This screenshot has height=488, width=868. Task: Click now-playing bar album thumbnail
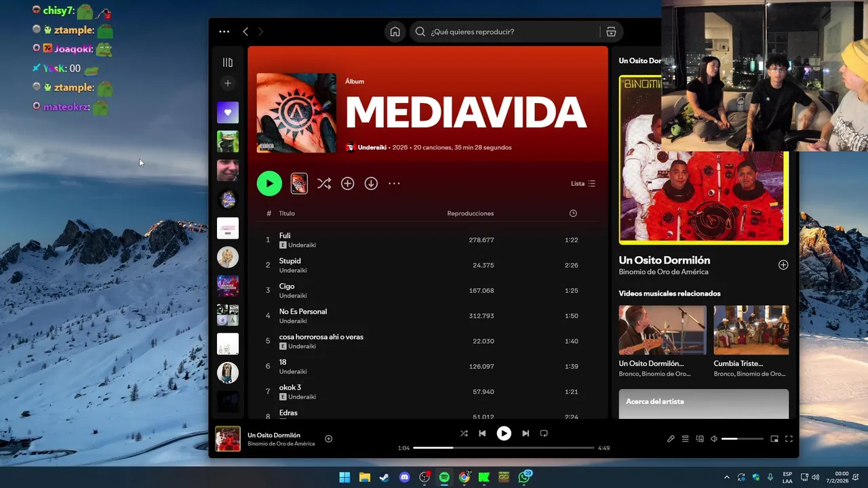[x=228, y=439]
